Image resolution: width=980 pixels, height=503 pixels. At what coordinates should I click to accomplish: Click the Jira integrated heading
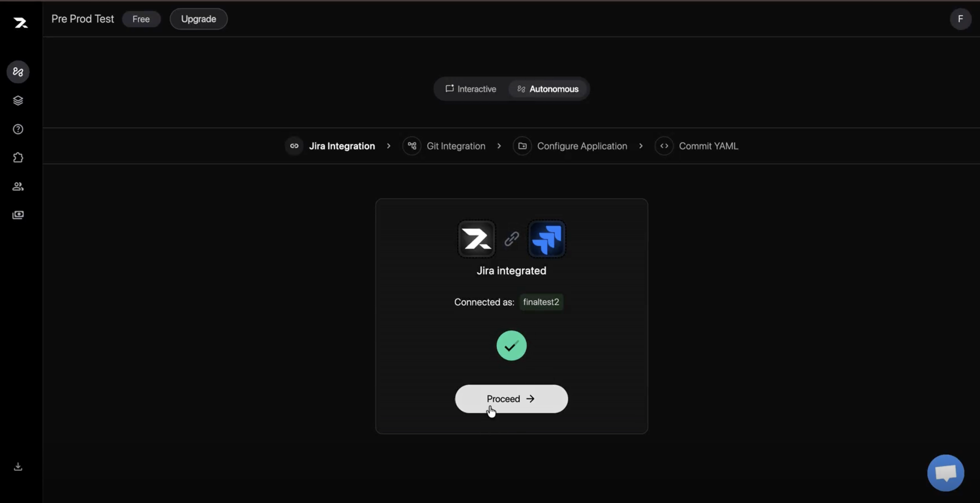[511, 271]
